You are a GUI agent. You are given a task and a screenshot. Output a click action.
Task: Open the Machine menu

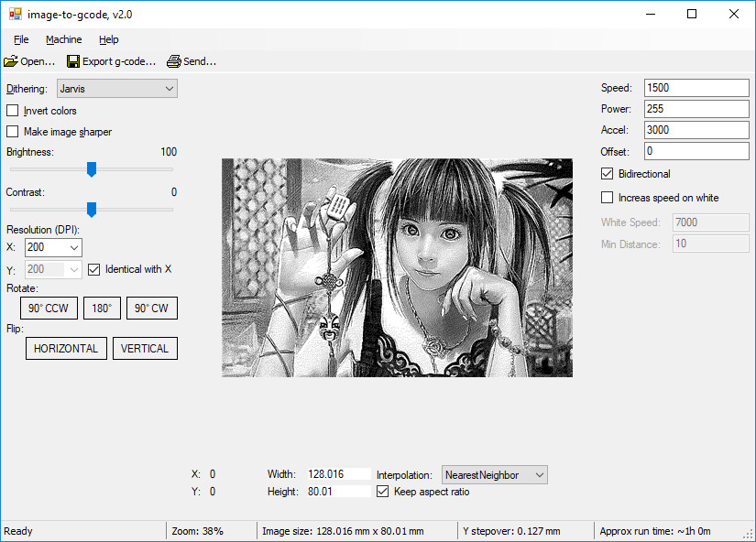[63, 39]
